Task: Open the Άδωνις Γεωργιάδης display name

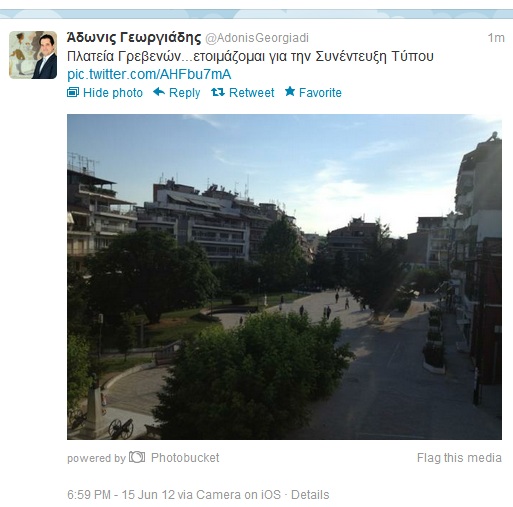Action: (134, 37)
